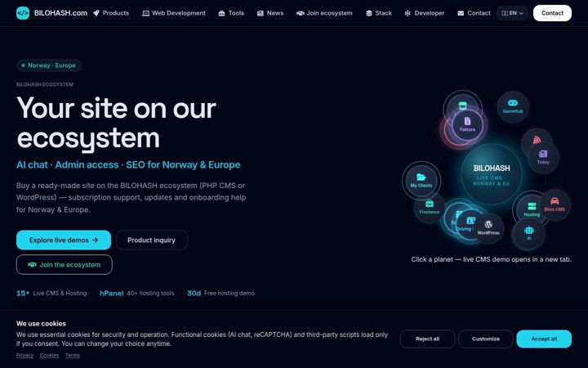Open the WordPress planet demo
Screen dimensions: 588x368
488,227
